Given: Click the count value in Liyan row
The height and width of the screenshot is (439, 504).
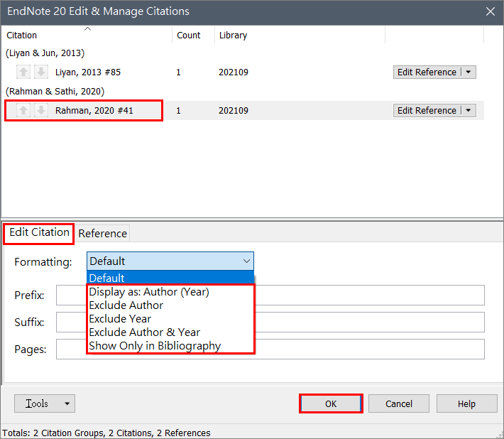Looking at the screenshot, I should (x=178, y=72).
